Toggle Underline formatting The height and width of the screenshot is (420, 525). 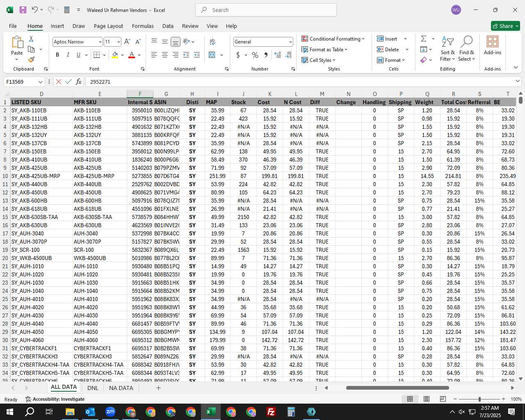pyautogui.click(x=78, y=55)
